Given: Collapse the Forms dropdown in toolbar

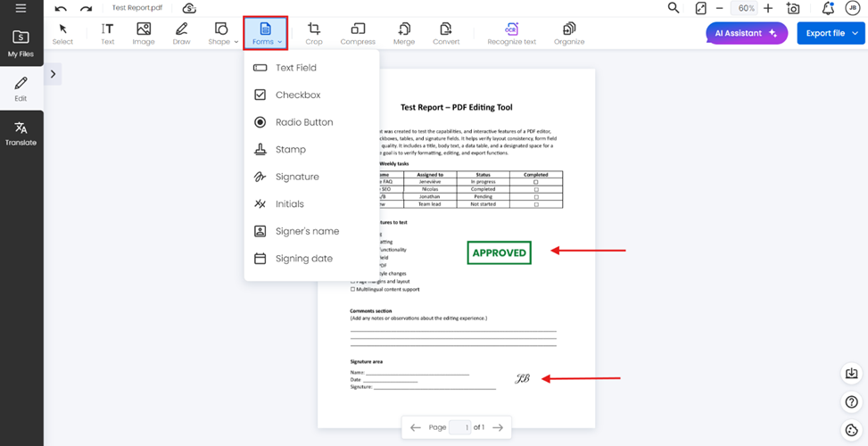Looking at the screenshot, I should pos(266,33).
